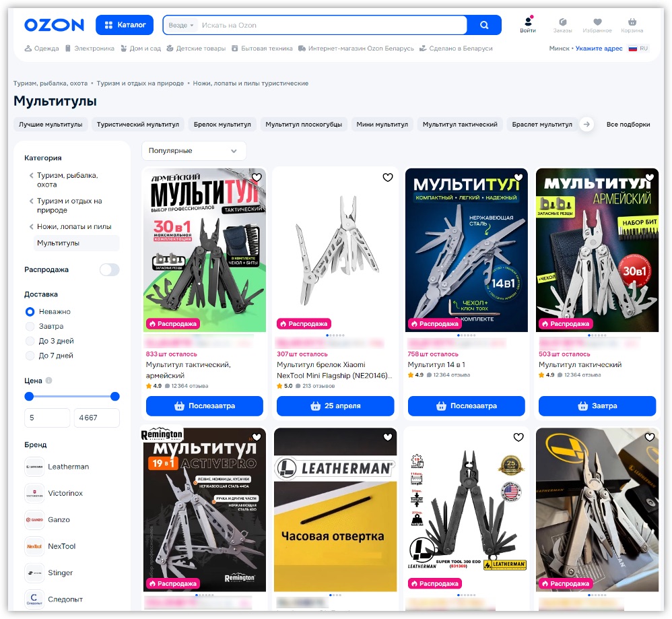Expand the Везде search scope dropdown

click(x=181, y=26)
